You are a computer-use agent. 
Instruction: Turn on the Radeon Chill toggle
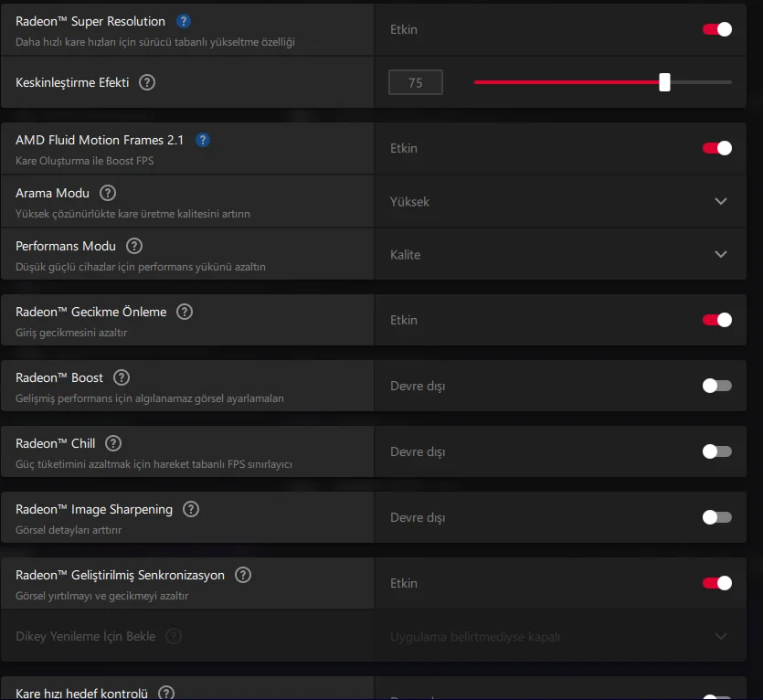pyautogui.click(x=717, y=451)
